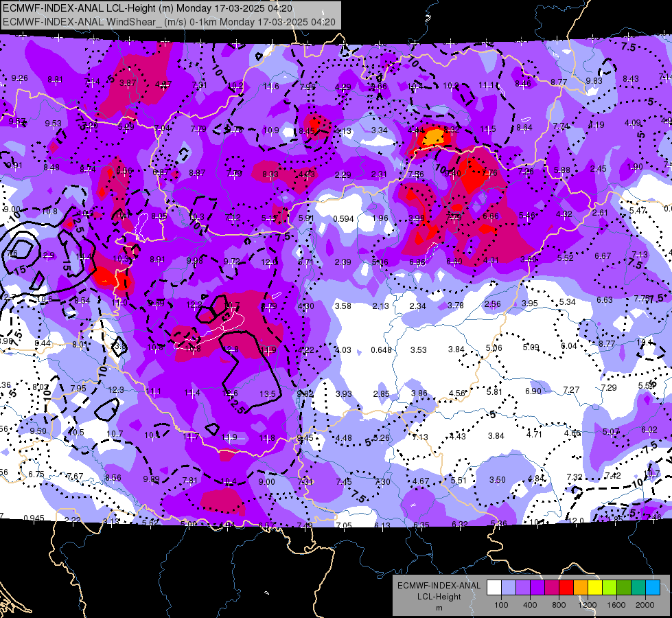This screenshot has height=618, width=672.
Task: Click the orange legend swatch
Action: 581,588
